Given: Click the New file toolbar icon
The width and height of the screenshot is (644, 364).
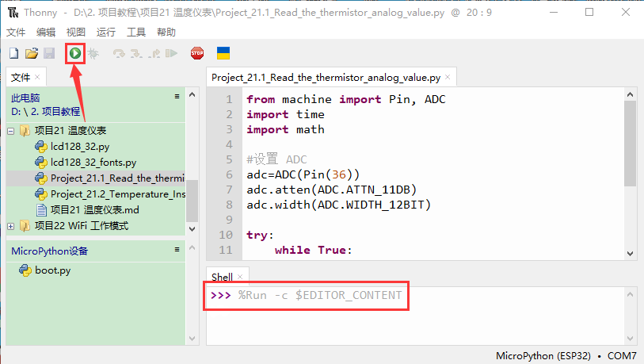Looking at the screenshot, I should (x=13, y=53).
